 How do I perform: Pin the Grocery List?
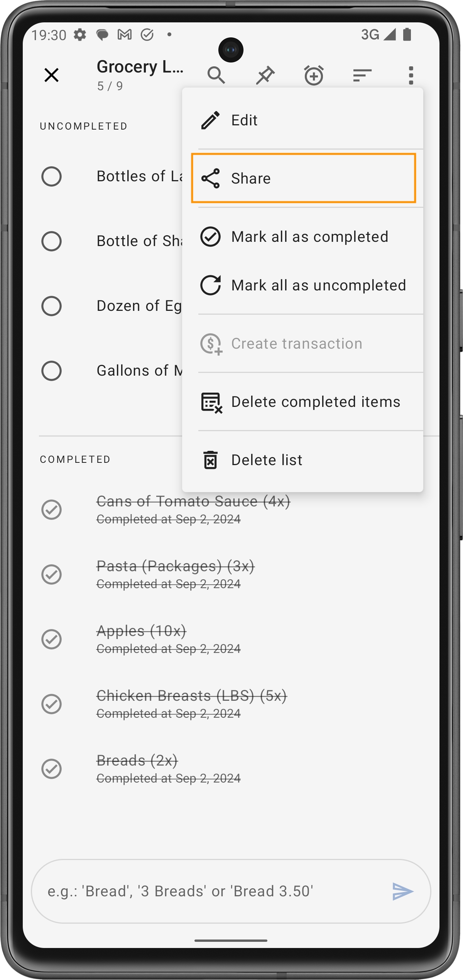tap(265, 75)
